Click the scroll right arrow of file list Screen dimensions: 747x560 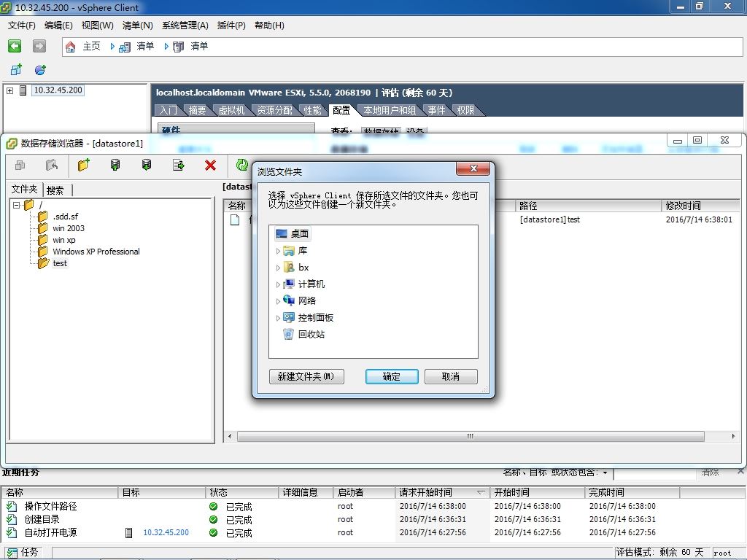coord(733,436)
